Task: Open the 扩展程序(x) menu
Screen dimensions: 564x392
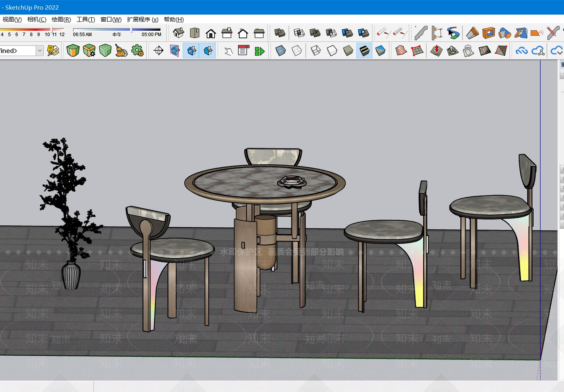Action: click(143, 19)
